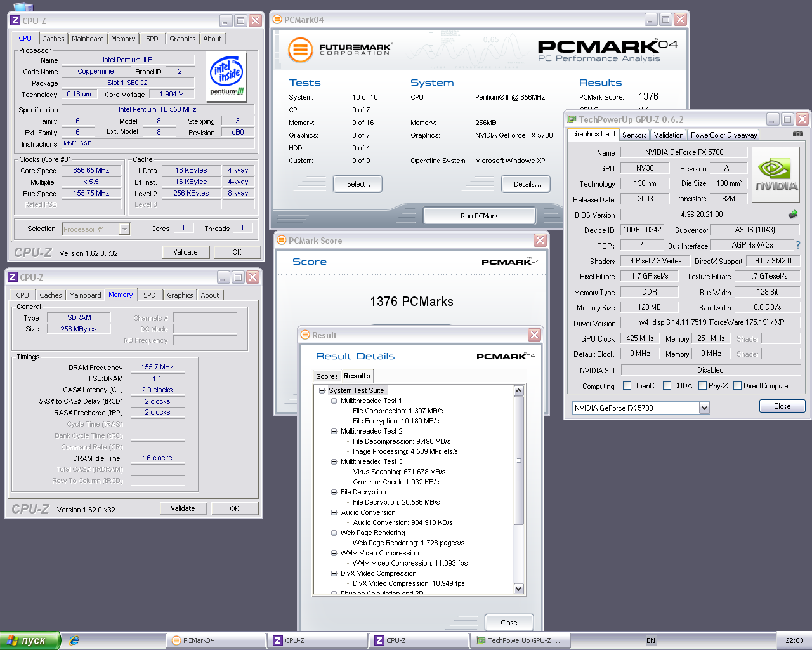Click Validate in the upper CPU-Z window
Image resolution: width=812 pixels, height=650 pixels.
(x=185, y=252)
